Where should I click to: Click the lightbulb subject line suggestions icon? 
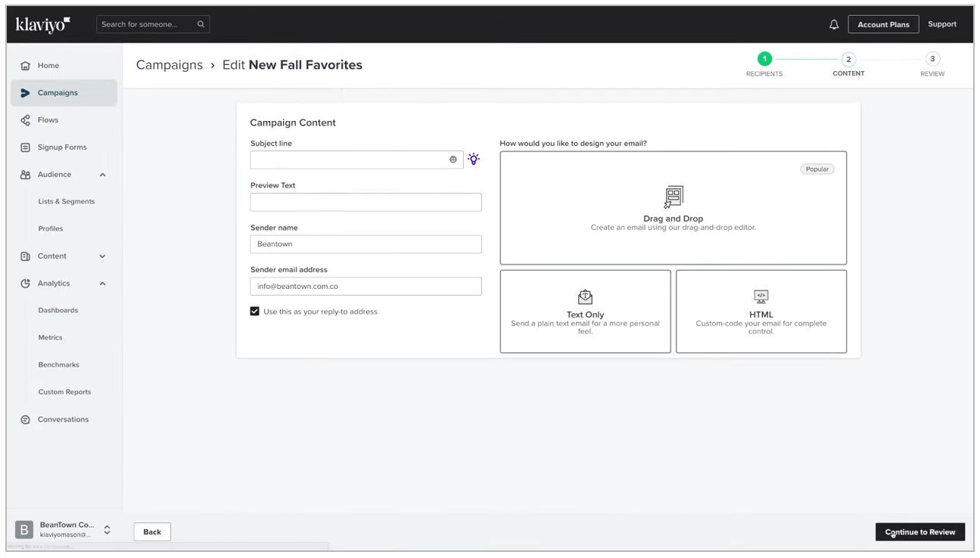pyautogui.click(x=474, y=159)
